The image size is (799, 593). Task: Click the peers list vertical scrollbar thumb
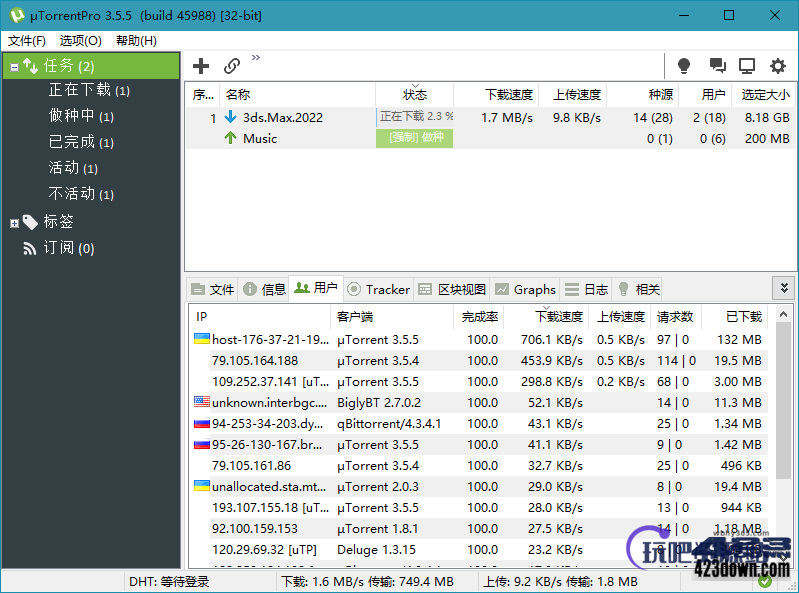point(784,401)
